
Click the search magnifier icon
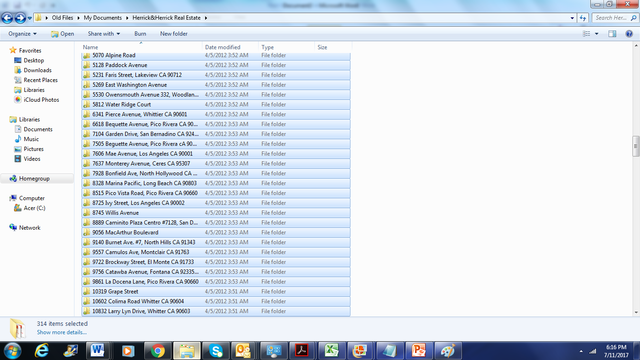coord(633,18)
